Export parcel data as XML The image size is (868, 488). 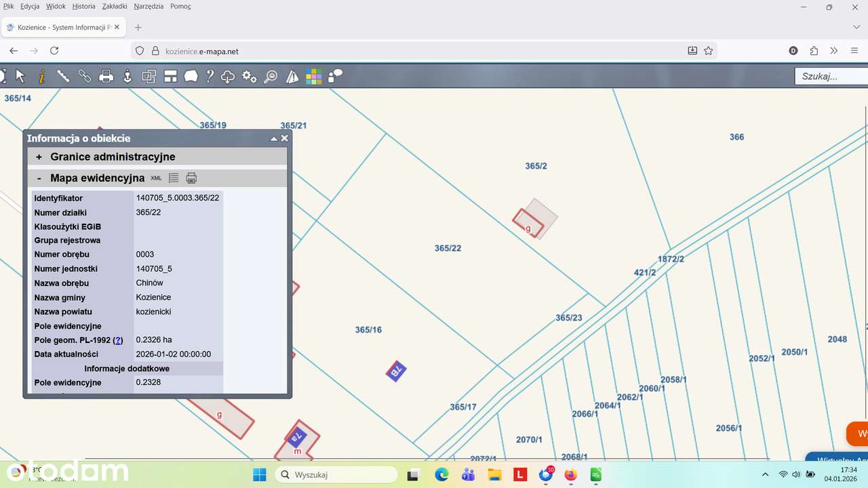157,178
